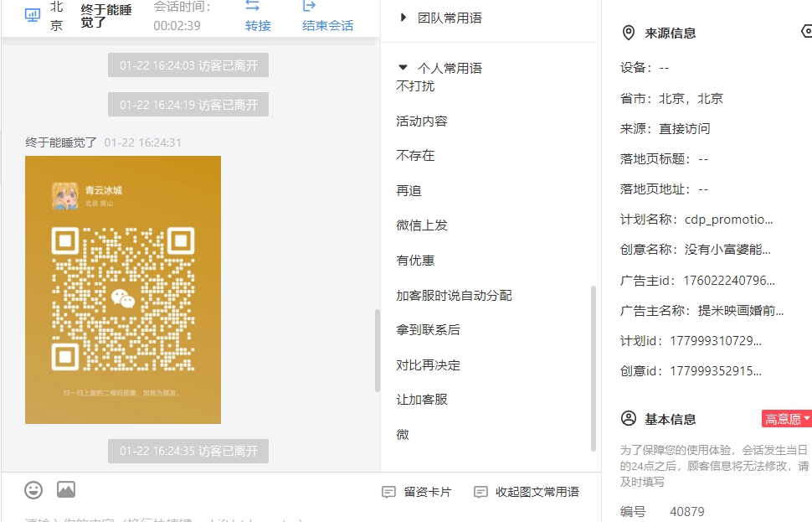This screenshot has width=812, height=522.
Task: Click the visitor name in the chat header
Action: tap(106, 16)
